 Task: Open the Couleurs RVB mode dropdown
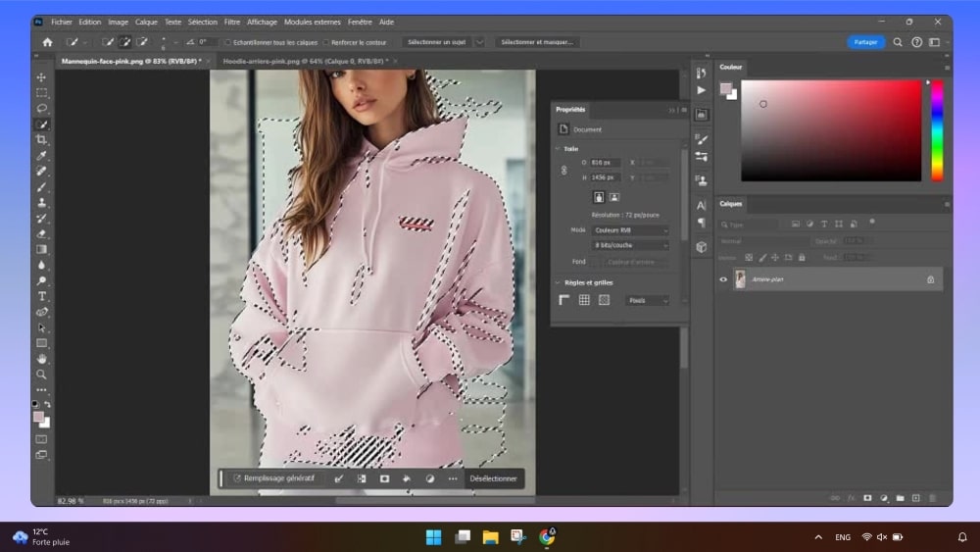tap(630, 230)
